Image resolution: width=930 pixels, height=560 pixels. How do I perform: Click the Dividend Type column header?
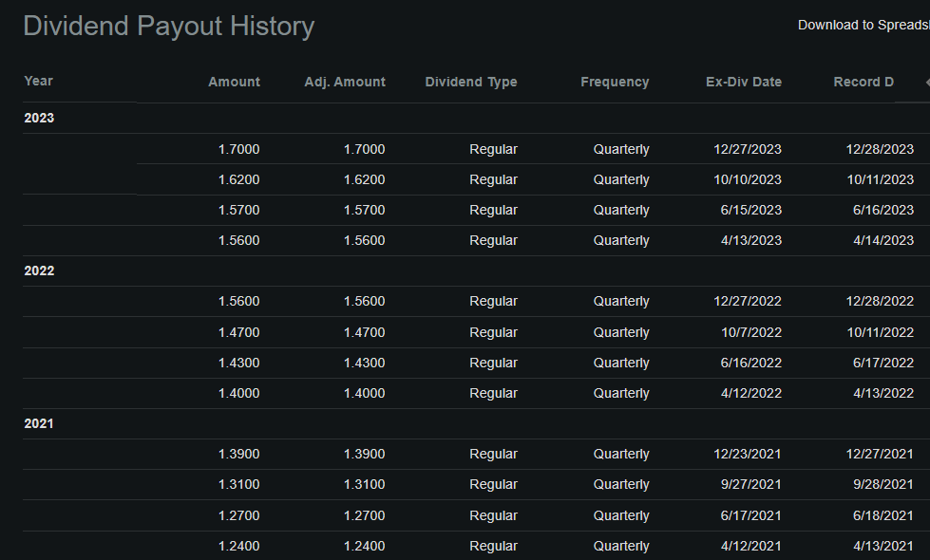pyautogui.click(x=471, y=82)
